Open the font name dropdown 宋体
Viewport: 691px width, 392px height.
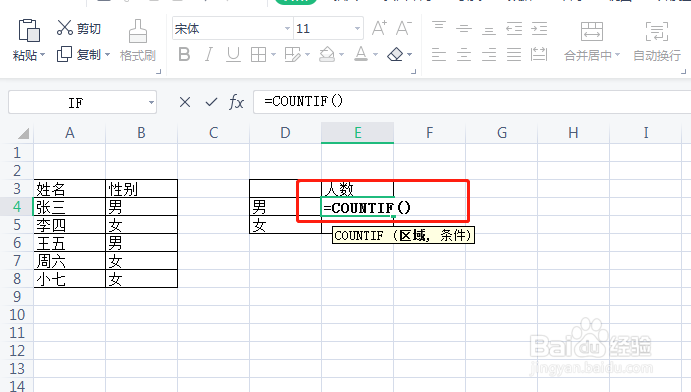point(287,29)
